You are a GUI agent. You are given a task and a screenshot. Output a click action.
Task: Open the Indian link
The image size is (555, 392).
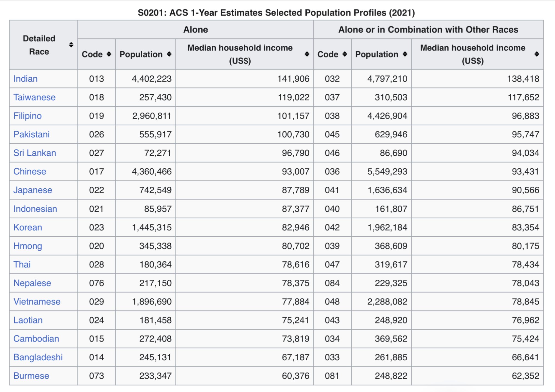26,79
